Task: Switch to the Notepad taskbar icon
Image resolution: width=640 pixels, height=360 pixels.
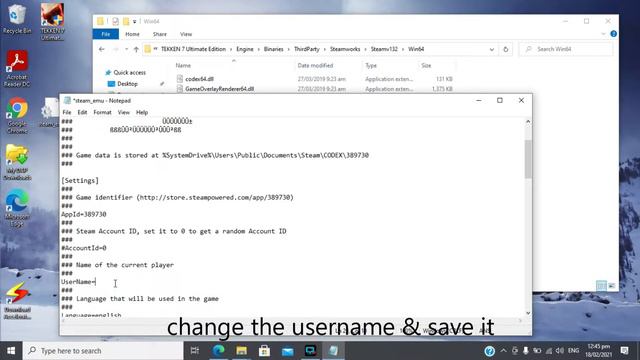Action: (333, 351)
